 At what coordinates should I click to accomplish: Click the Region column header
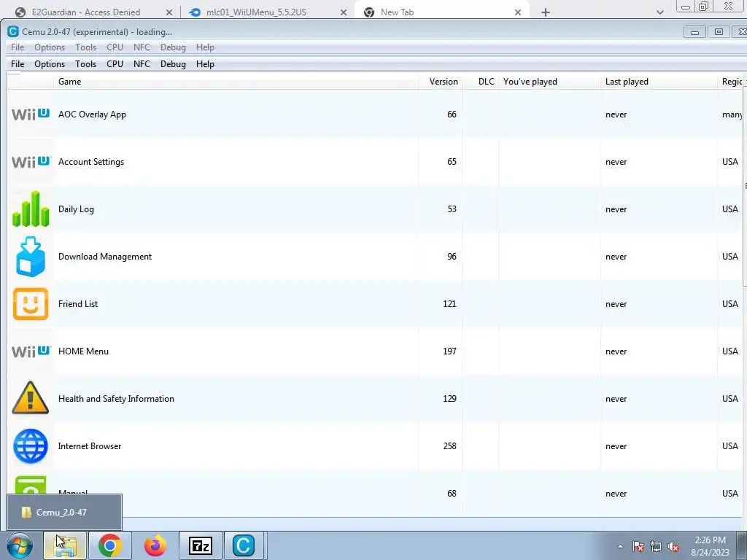pos(732,82)
